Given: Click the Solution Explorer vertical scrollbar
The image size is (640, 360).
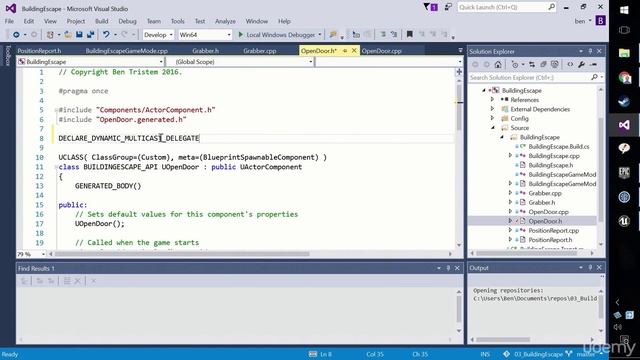Looking at the screenshot, I should click(600, 169).
